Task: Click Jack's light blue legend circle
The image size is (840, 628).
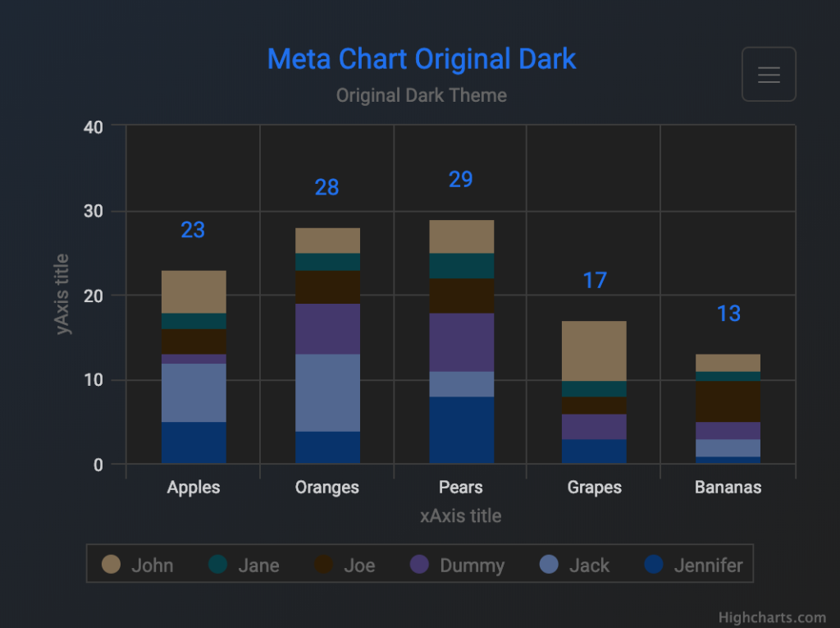Action: point(549,564)
